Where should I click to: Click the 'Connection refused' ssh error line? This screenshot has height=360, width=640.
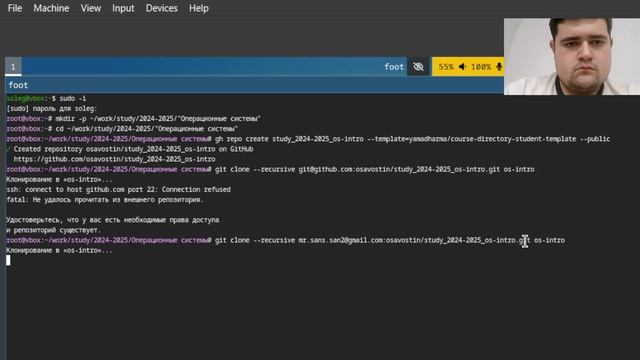(x=118, y=190)
